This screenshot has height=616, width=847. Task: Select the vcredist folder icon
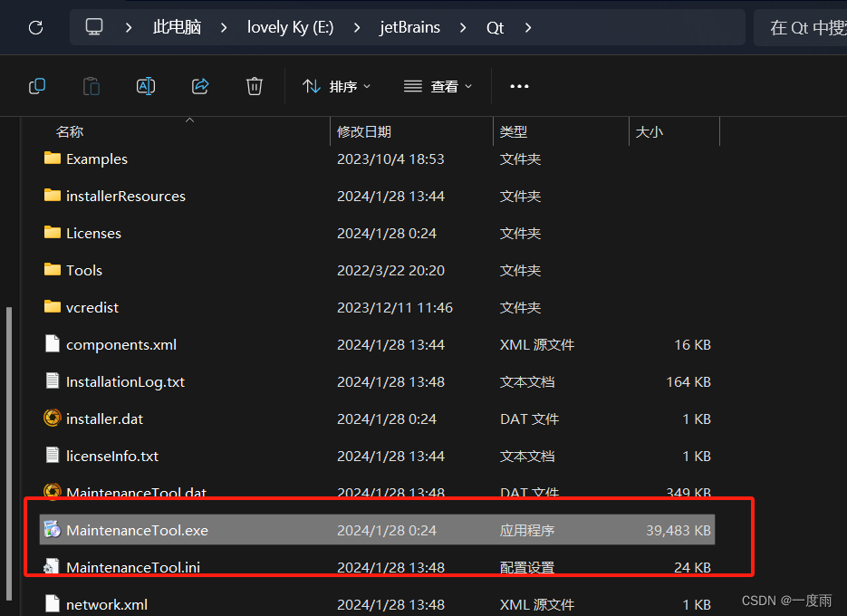(x=53, y=307)
